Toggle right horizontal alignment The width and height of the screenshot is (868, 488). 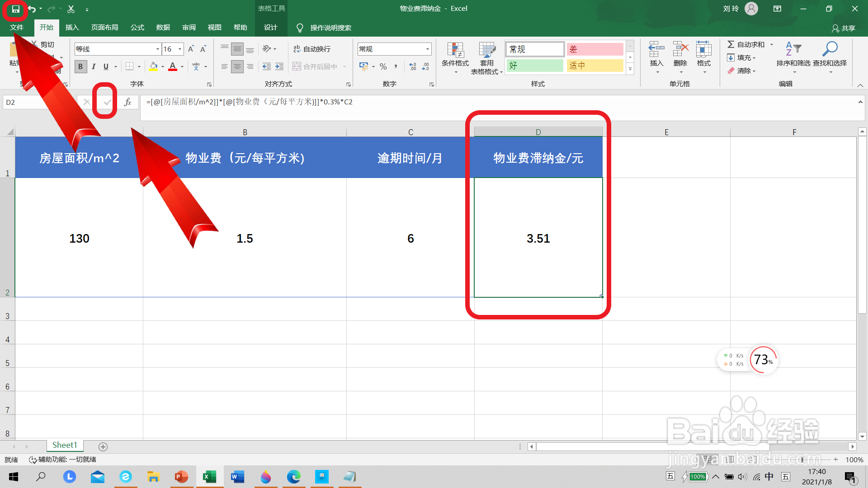pyautogui.click(x=250, y=66)
